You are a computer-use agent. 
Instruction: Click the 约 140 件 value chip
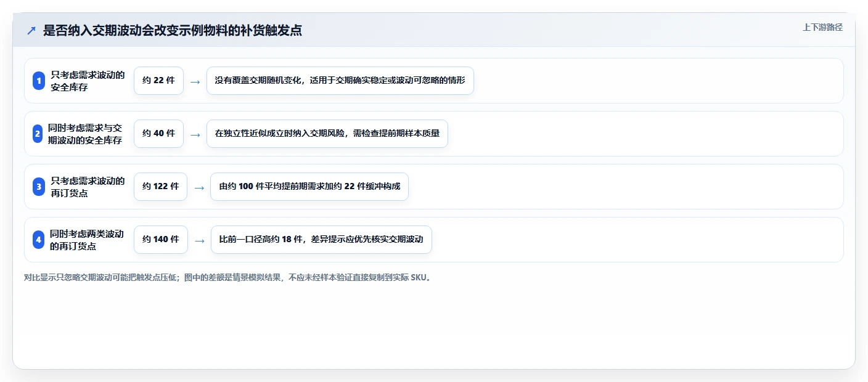point(160,240)
